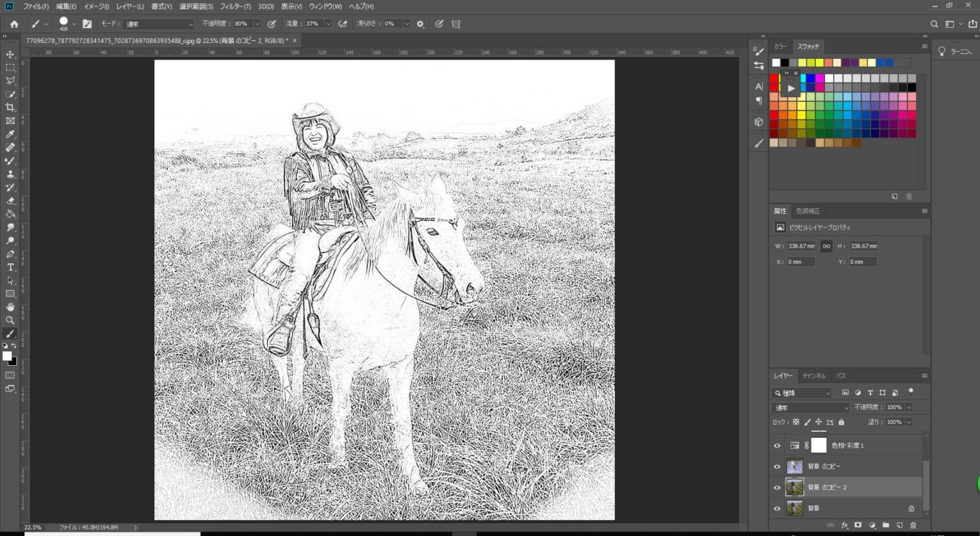This screenshot has height=536, width=980.
Task: Open the layer styles fx menu
Action: pos(845,525)
